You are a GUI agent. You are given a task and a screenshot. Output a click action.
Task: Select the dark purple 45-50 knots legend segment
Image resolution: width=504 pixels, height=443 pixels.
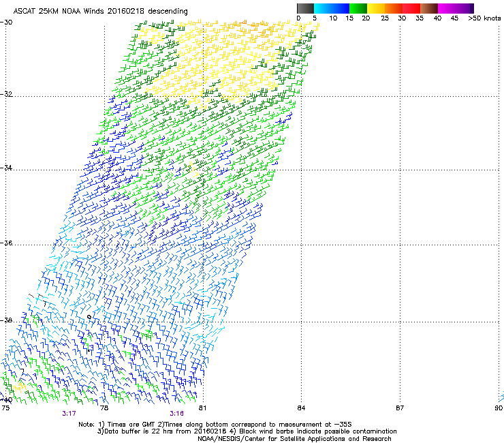pyautogui.click(x=464, y=8)
